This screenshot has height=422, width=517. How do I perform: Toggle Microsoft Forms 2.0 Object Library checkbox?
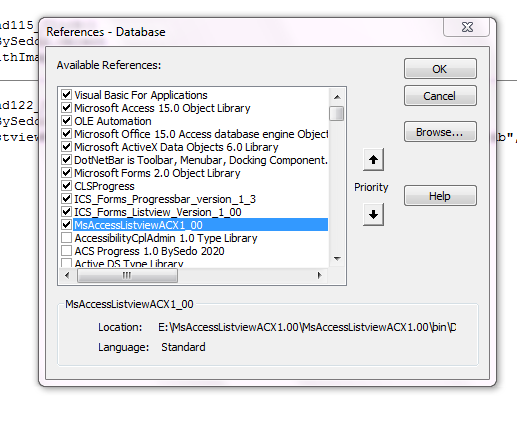(66, 173)
